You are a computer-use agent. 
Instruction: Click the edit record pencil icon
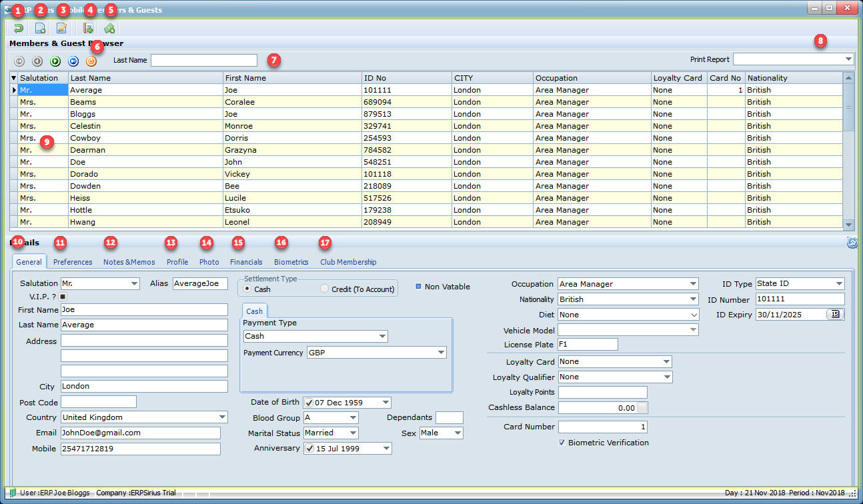pos(61,28)
